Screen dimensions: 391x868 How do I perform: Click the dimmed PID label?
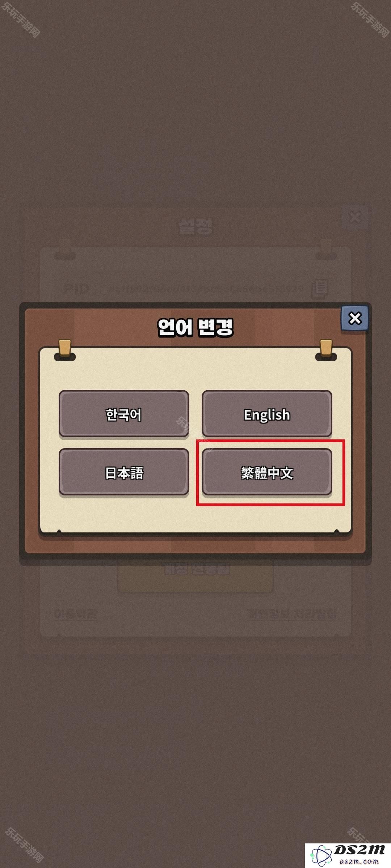(x=76, y=289)
